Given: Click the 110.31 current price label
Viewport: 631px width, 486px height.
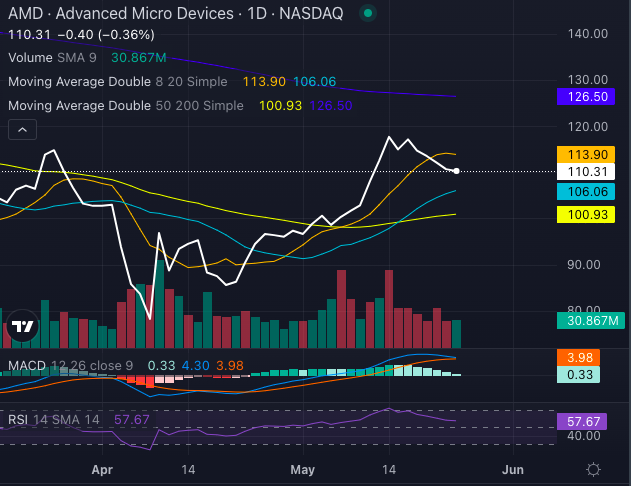Looking at the screenshot, I should (586, 171).
